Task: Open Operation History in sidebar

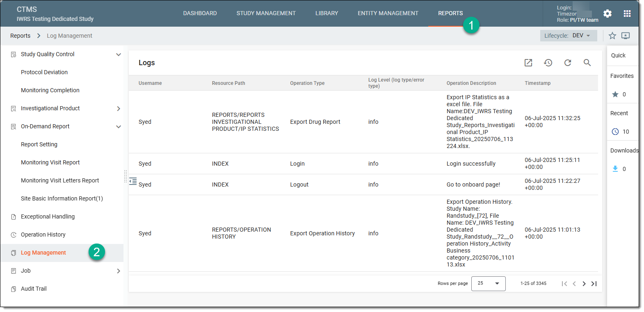Action: [43, 235]
